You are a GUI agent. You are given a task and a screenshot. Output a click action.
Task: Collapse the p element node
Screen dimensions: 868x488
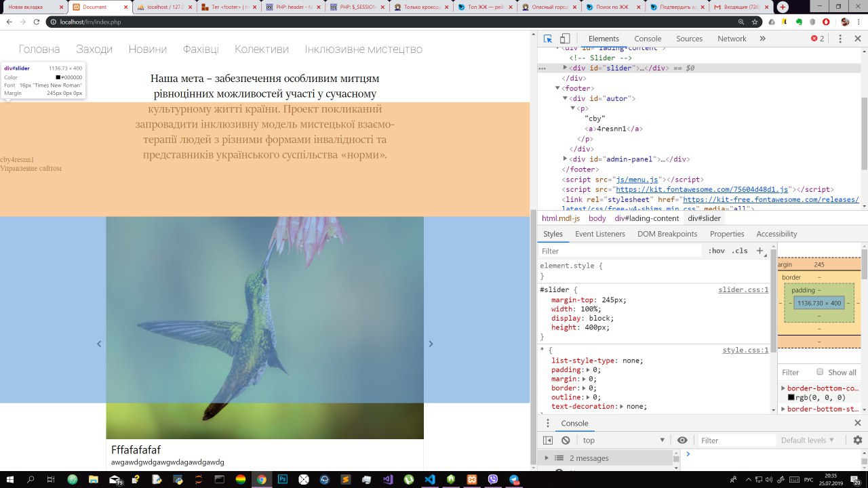573,108
